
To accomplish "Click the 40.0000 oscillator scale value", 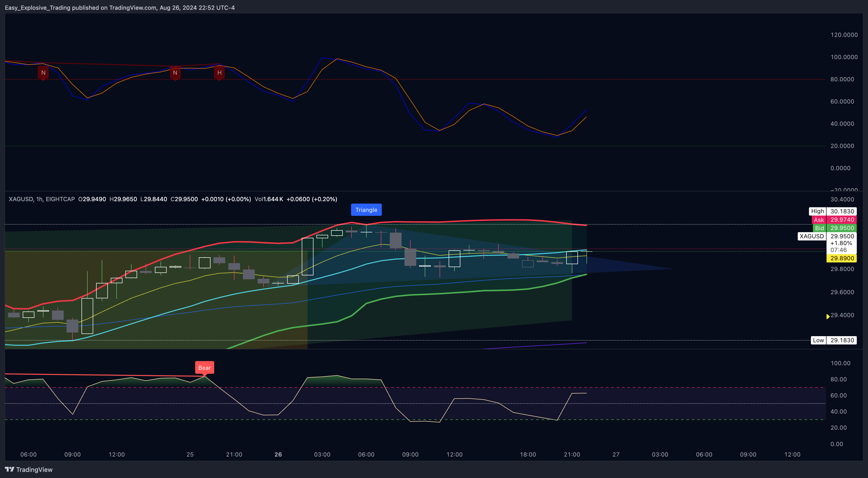I will (x=842, y=124).
